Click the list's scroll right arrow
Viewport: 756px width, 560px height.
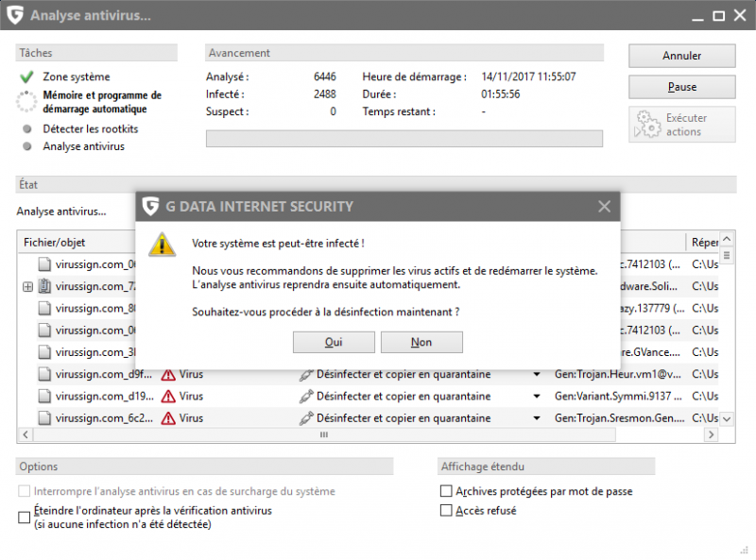pos(712,434)
